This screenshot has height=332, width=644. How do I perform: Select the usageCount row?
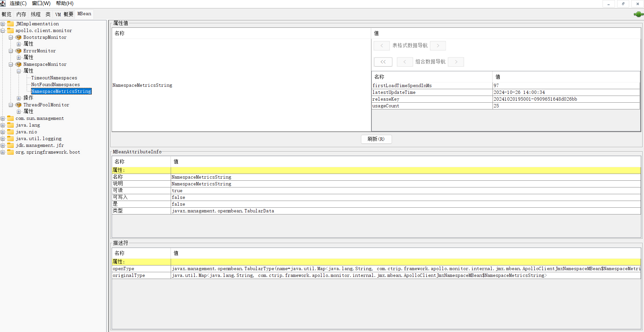coord(506,106)
